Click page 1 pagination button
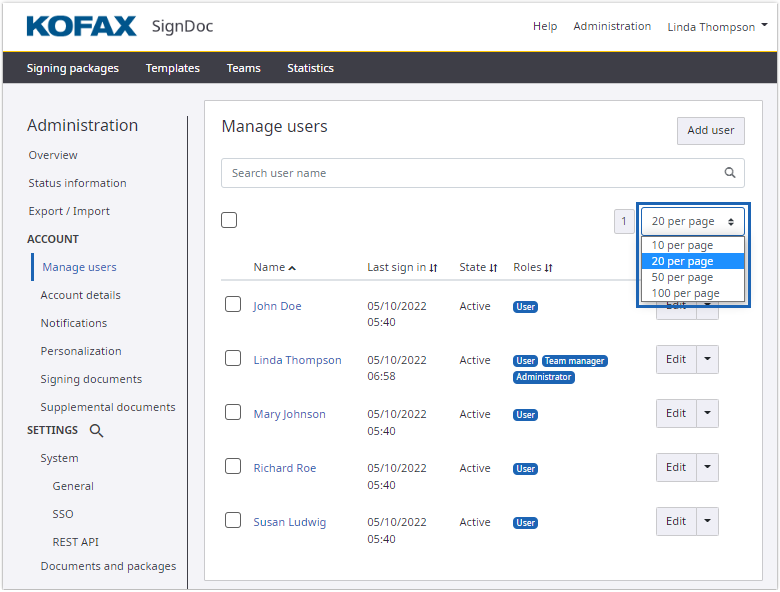 (x=624, y=222)
